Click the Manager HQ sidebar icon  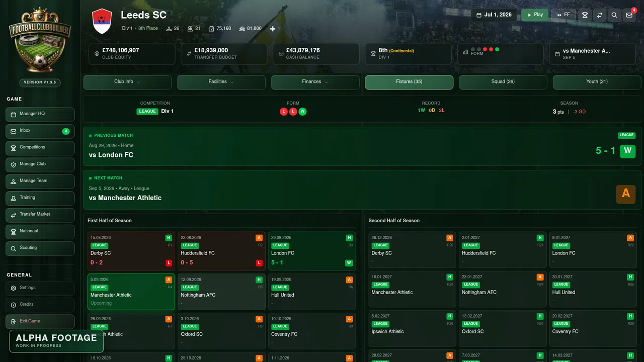(14, 114)
